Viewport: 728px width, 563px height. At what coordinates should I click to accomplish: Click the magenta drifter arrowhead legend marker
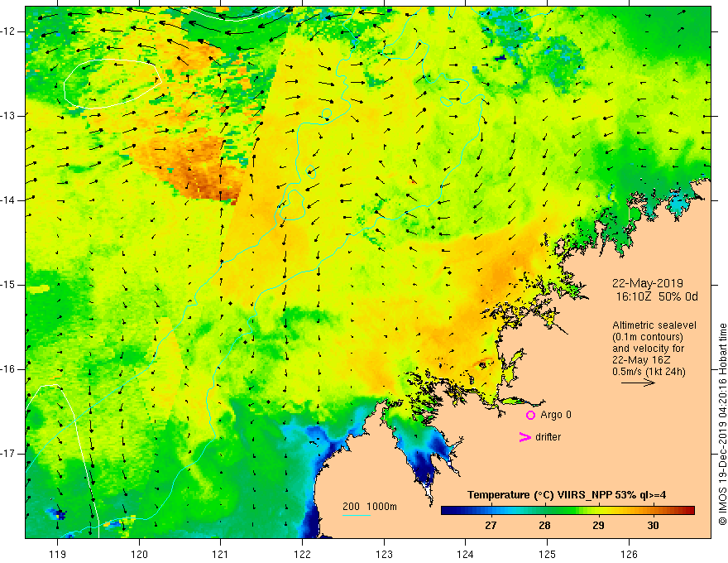[524, 437]
